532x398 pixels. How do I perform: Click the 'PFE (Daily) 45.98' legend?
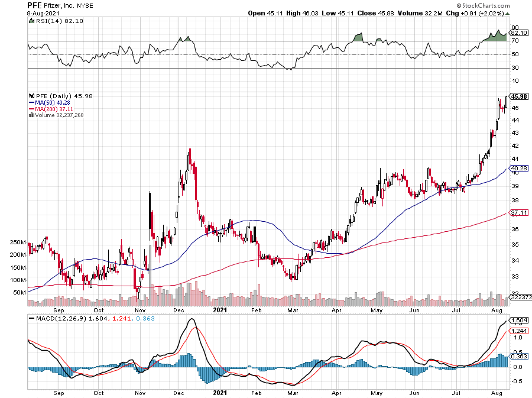[64, 96]
